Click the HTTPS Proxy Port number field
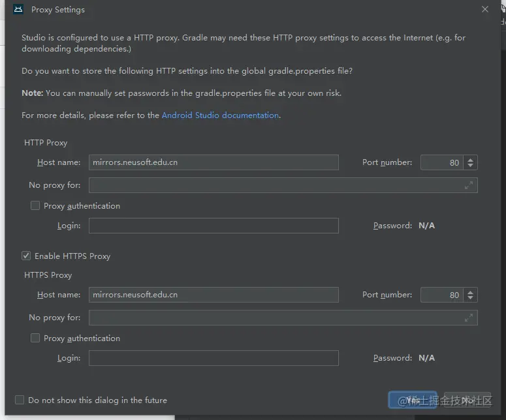Screen dimensions: 506x420 (x=442, y=295)
